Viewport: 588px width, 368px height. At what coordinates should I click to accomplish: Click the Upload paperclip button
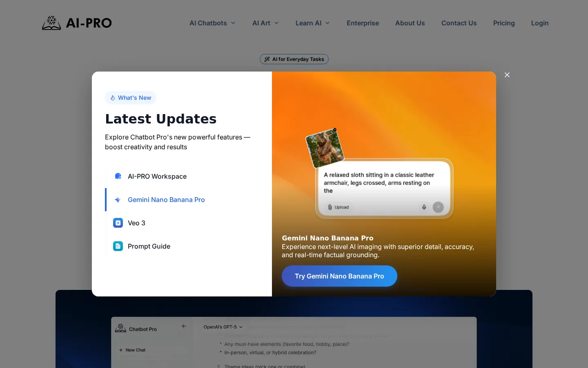pos(339,207)
